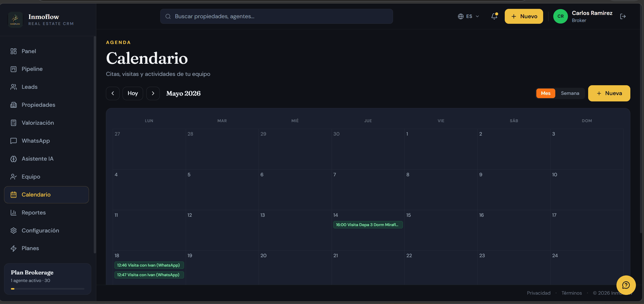Image resolution: width=644 pixels, height=304 pixels.
Task: Focus the Buscar propiedades search field
Action: click(277, 16)
